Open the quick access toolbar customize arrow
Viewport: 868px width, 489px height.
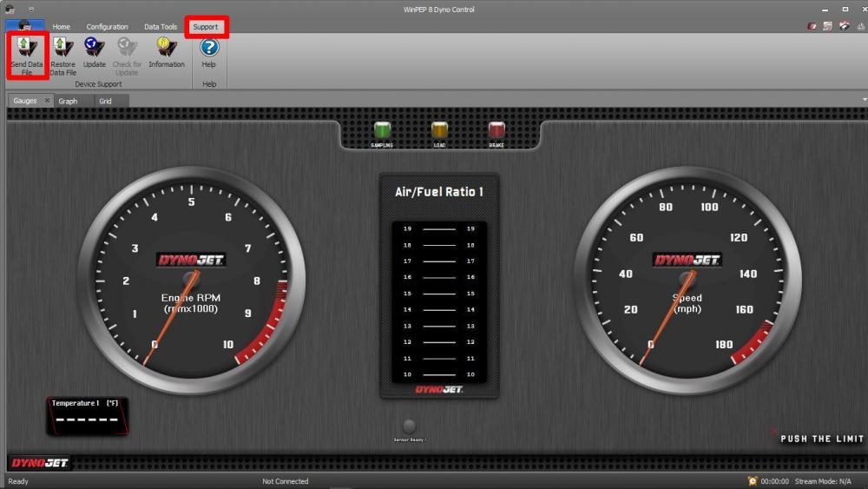[31, 10]
